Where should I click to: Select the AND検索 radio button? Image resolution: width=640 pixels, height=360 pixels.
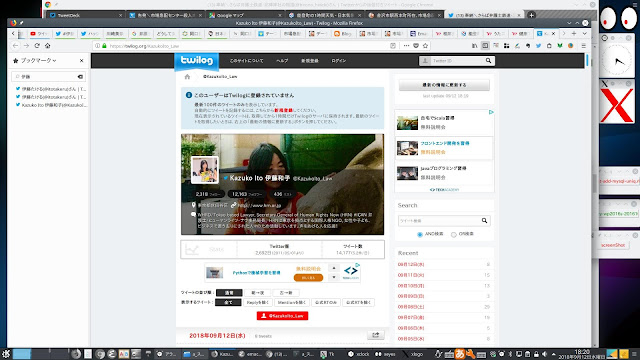pyautogui.click(x=420, y=234)
